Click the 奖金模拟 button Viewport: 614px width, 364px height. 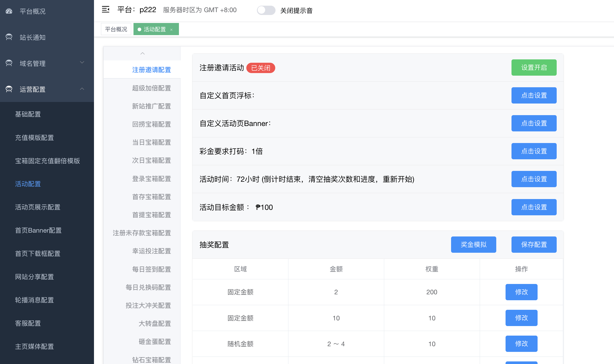[474, 244]
